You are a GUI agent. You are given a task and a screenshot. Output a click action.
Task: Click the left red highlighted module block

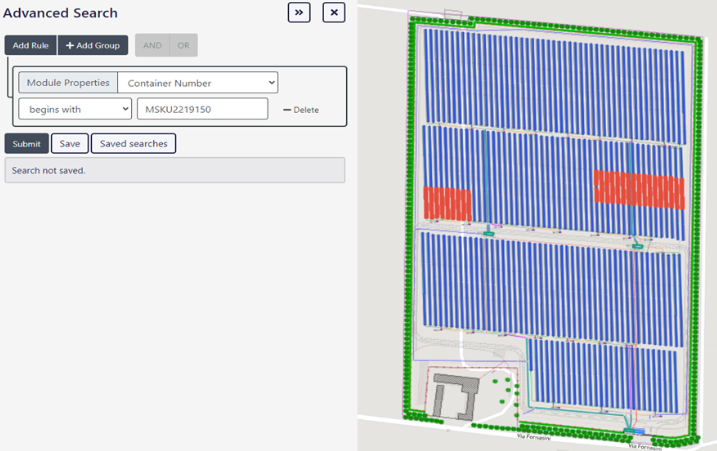446,203
